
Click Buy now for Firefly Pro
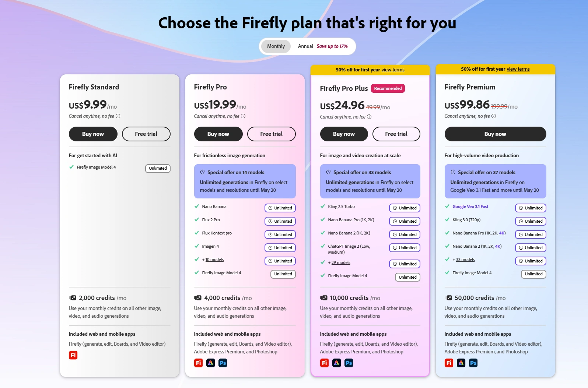(218, 134)
